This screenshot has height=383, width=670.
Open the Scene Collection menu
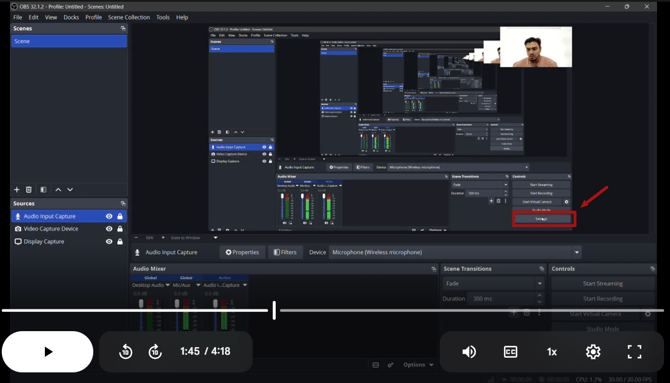[129, 18]
